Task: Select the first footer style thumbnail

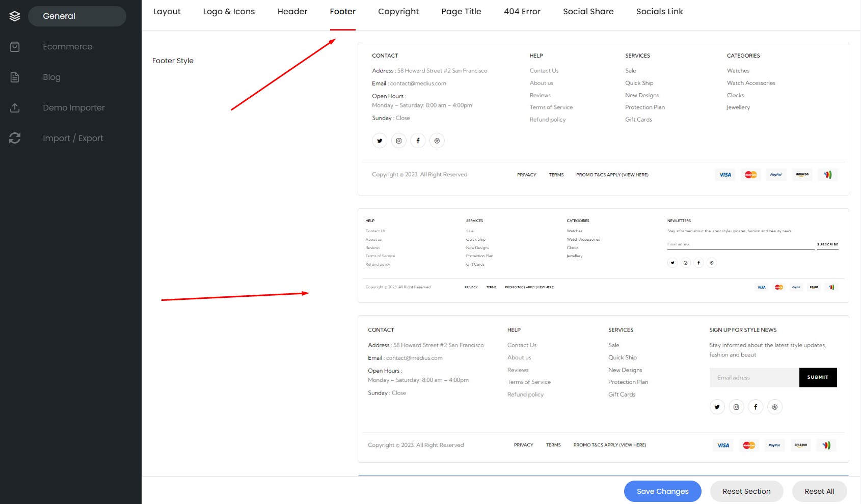Action: click(603, 119)
